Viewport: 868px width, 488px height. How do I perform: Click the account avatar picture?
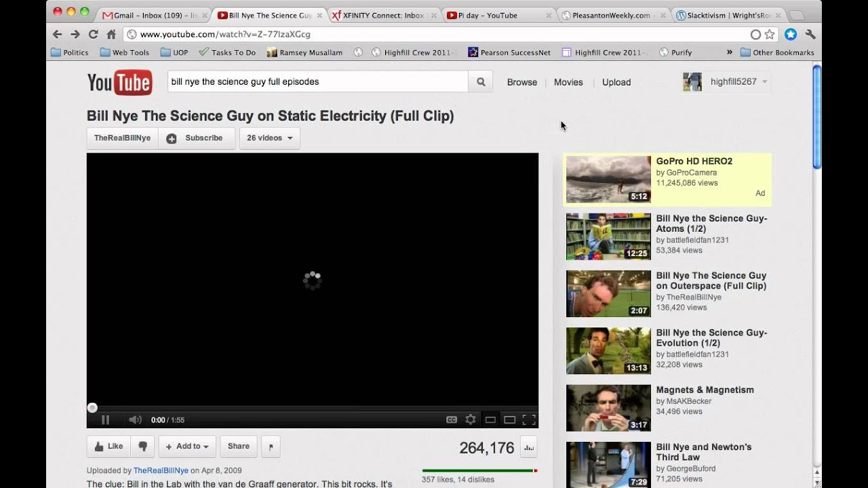pyautogui.click(x=692, y=82)
